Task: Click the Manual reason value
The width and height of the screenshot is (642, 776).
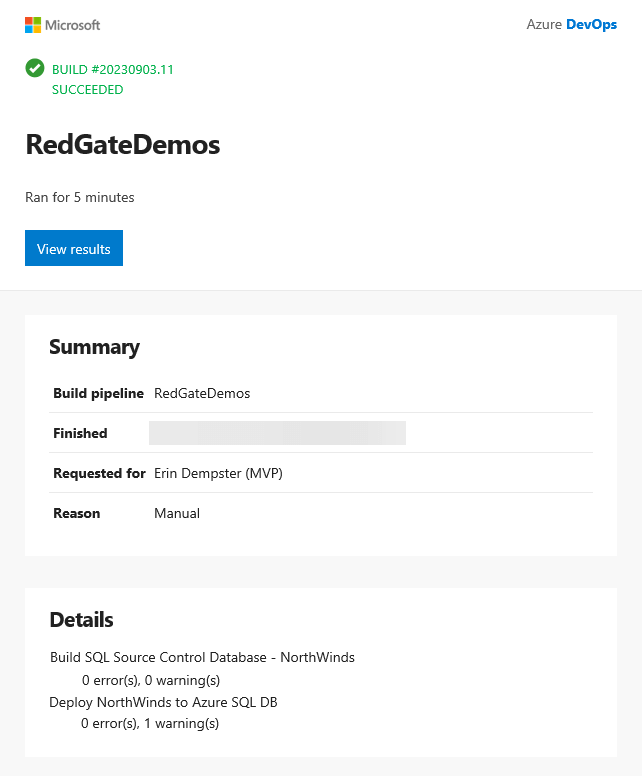Action: coord(177,513)
